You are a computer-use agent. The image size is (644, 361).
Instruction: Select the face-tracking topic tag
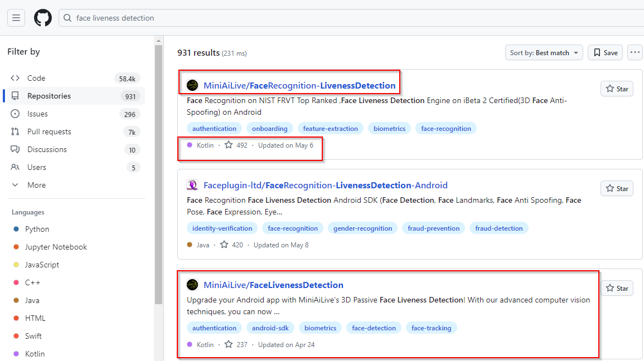[431, 328]
